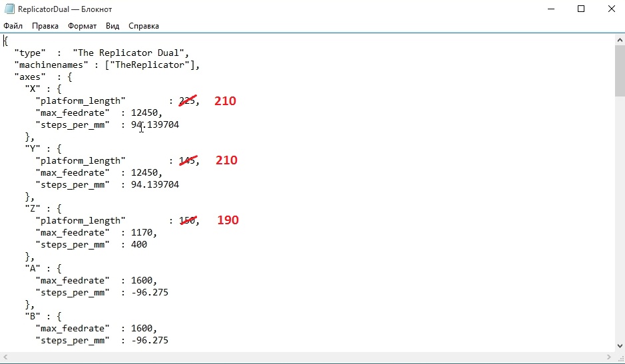
Task: Click Z axis max_feedrate value 1170
Action: (x=142, y=232)
